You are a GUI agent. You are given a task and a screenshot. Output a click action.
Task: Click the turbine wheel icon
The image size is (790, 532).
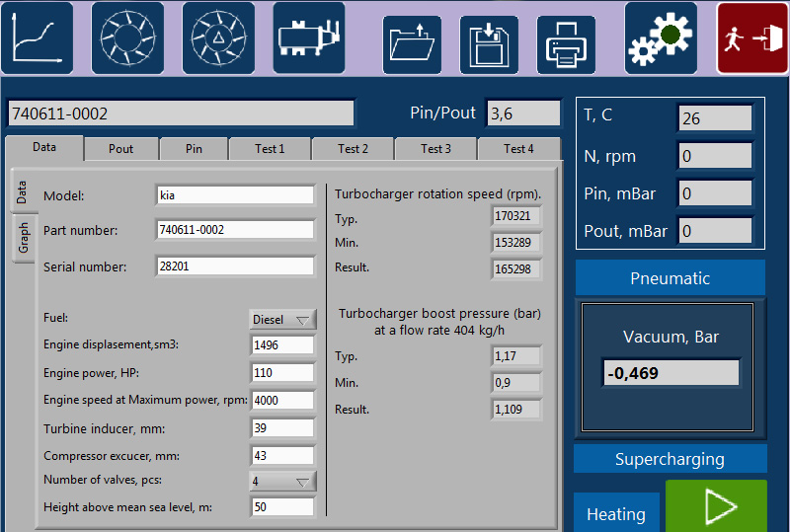(x=127, y=38)
